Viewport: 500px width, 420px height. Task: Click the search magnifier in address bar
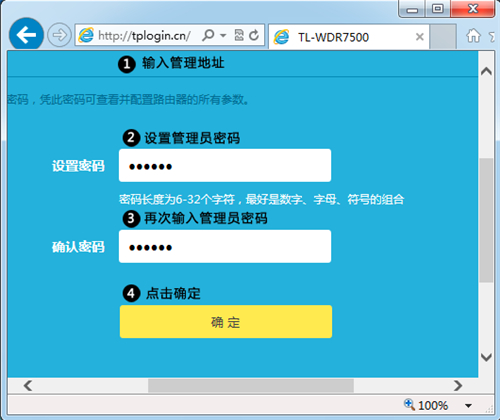click(x=209, y=35)
